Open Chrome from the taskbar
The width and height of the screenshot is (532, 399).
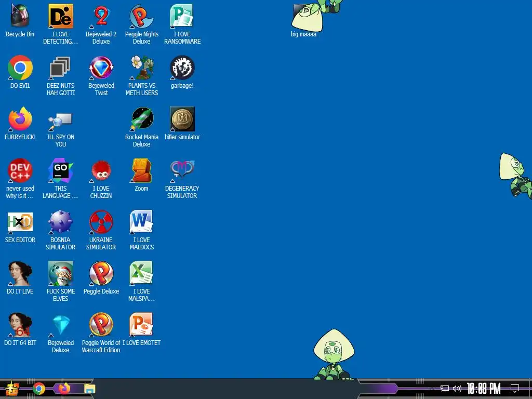click(39, 389)
